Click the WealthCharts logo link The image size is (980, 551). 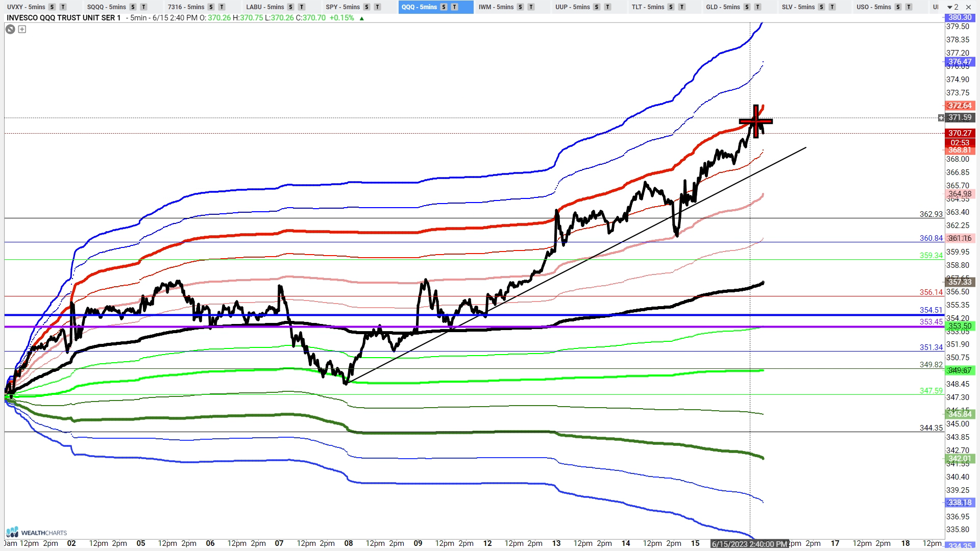(37, 532)
